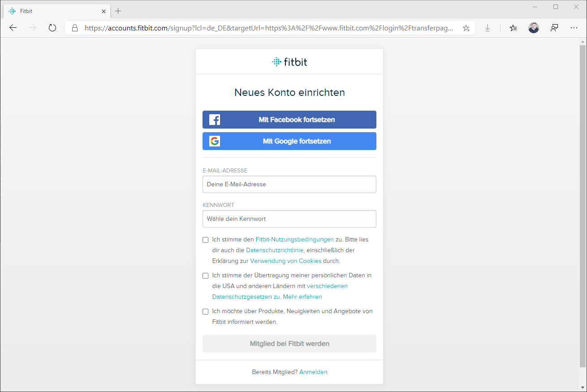Image resolution: width=587 pixels, height=392 pixels.
Task: Accept the Fitbit-Nutzungsbedingungen checkbox
Action: 206,240
